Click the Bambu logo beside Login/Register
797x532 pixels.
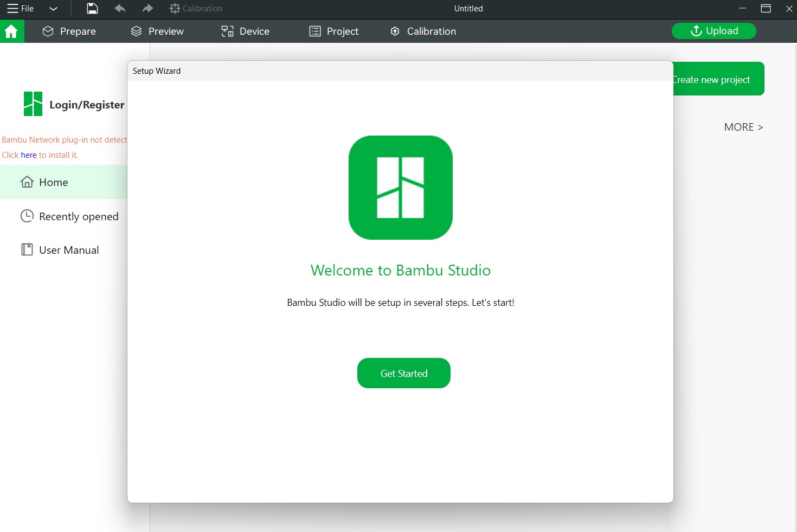coord(33,104)
